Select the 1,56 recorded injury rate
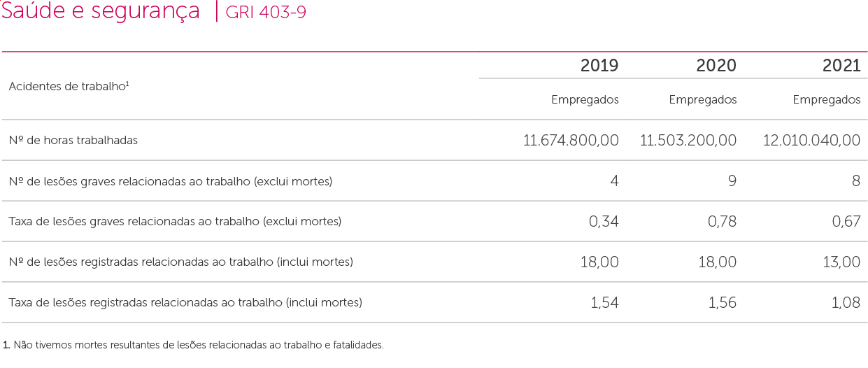Viewport: 868px width, 368px height. (720, 303)
